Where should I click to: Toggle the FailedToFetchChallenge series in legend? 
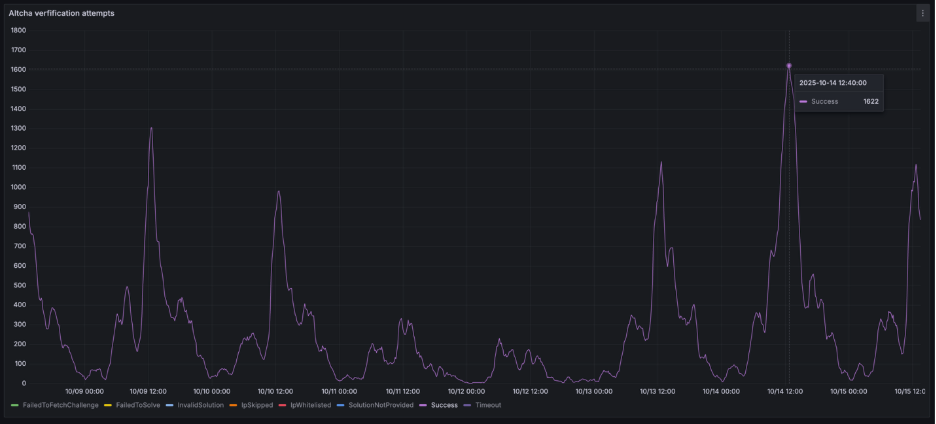(x=60, y=405)
